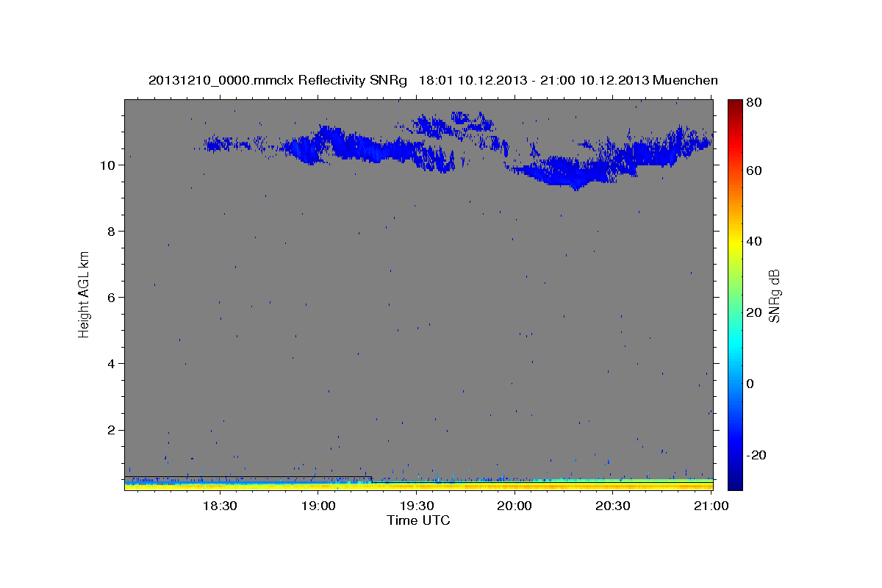The height and width of the screenshot is (588, 882).
Task: Click the colorbar value 20
Action: point(756,312)
